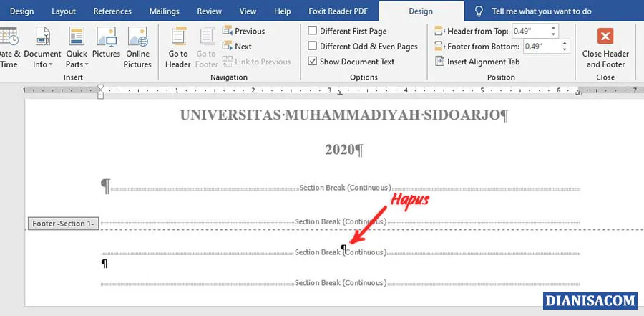The image size is (644, 316).
Task: Click the greyed Go to Footer icon
Action: click(x=208, y=37)
